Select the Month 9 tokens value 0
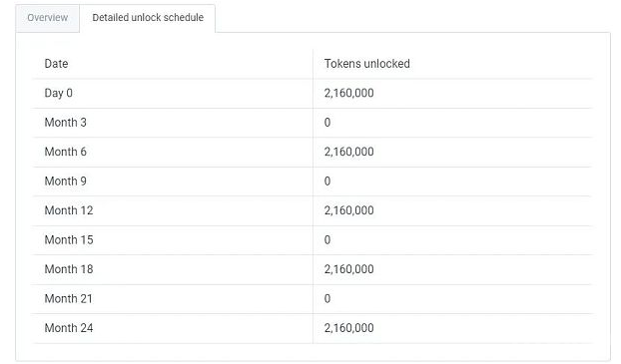 tap(327, 182)
